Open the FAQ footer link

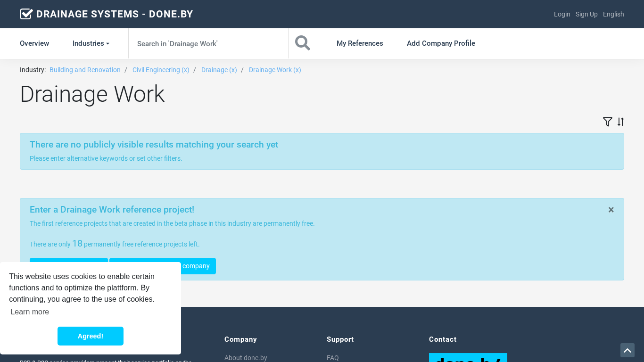[x=333, y=358]
